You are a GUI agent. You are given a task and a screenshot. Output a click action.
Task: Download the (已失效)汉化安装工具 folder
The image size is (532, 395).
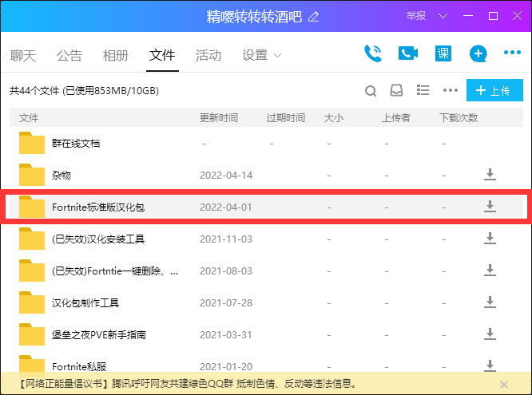tap(490, 238)
